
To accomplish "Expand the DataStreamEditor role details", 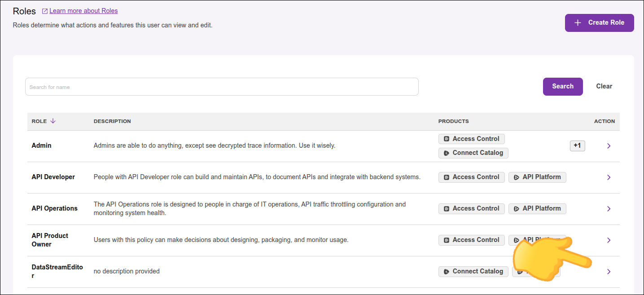I will (609, 271).
